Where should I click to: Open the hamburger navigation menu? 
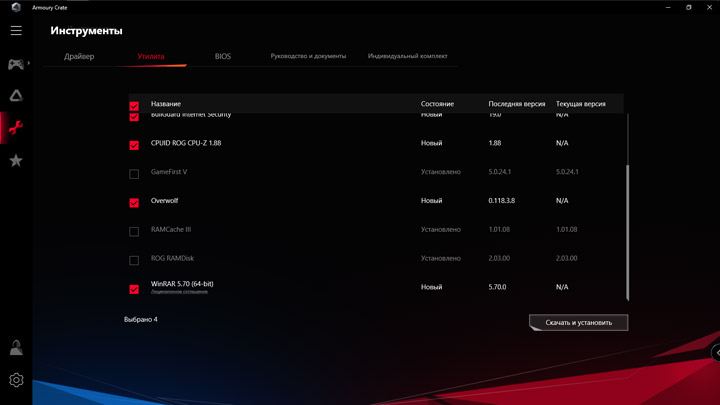[x=16, y=30]
